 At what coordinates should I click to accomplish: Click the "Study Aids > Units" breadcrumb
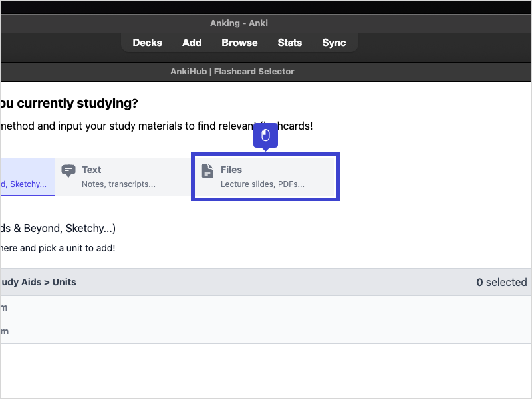(x=38, y=282)
